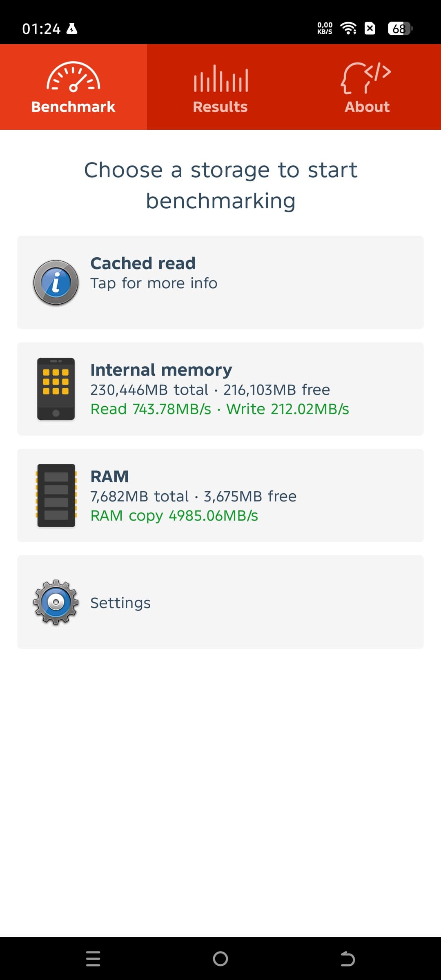Tap the gear Settings icon

tap(56, 602)
